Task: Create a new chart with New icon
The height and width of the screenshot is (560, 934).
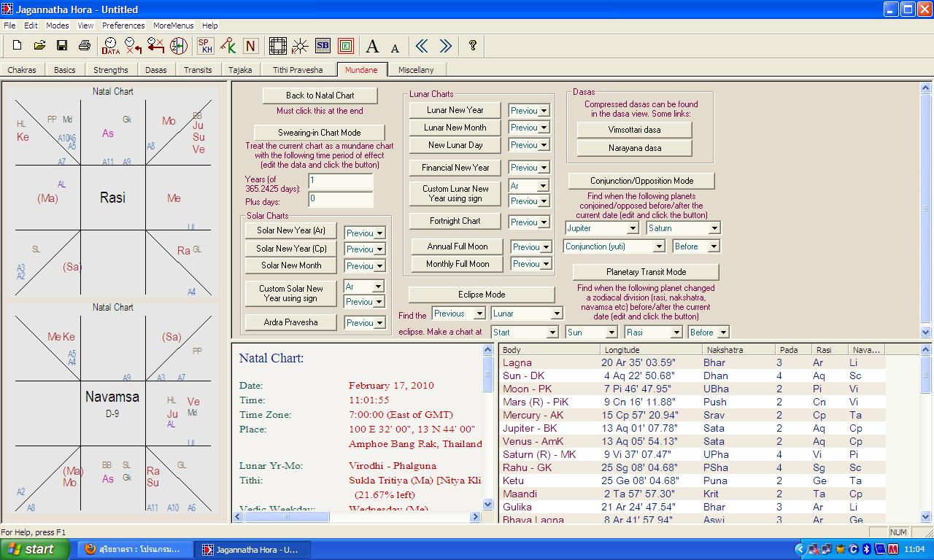Action: click(x=18, y=46)
